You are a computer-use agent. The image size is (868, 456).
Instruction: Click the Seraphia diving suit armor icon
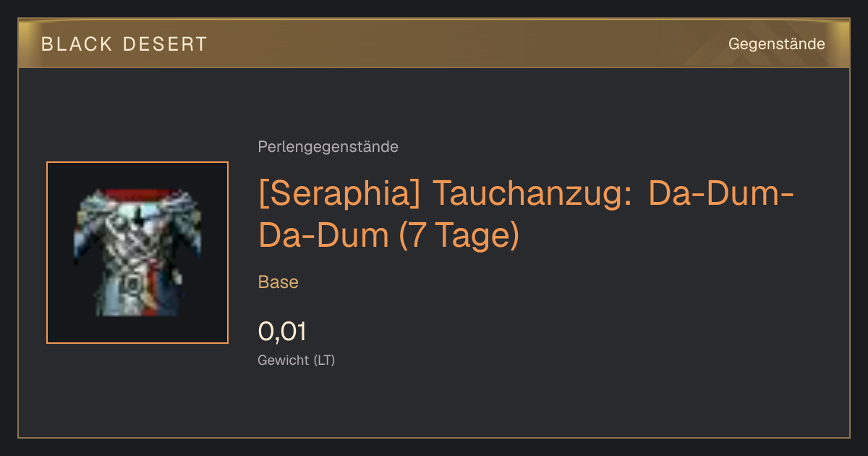point(137,253)
